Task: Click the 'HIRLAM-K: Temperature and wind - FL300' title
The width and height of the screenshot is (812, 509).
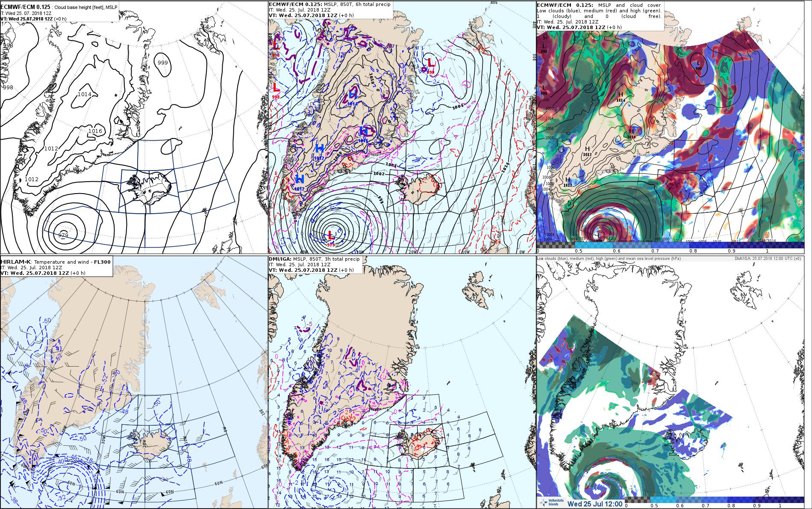Action: [x=55, y=262]
